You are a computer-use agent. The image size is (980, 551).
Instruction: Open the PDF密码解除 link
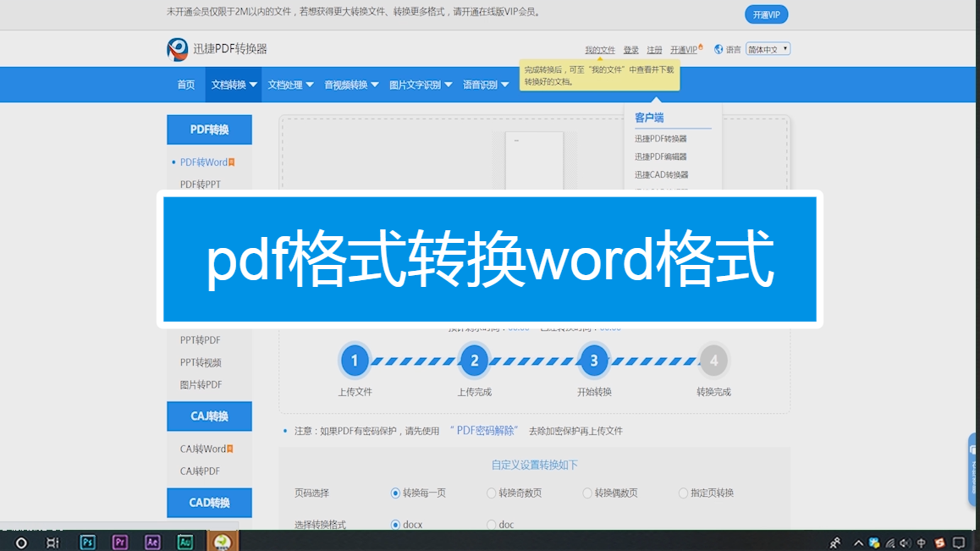[x=484, y=431]
